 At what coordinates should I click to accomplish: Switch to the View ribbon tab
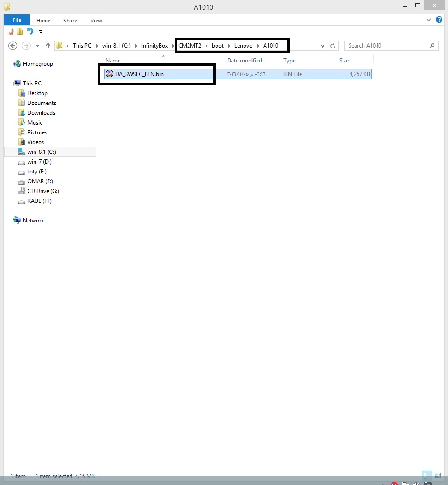point(96,21)
